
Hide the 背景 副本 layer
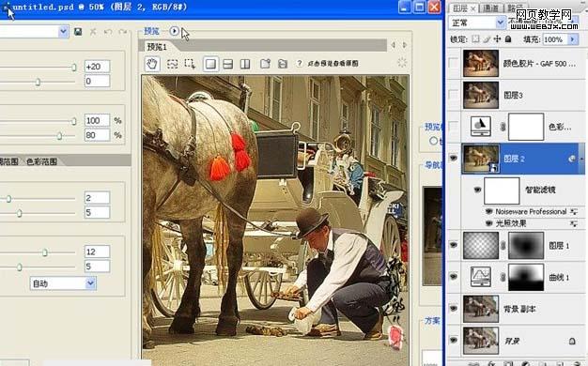pos(454,309)
